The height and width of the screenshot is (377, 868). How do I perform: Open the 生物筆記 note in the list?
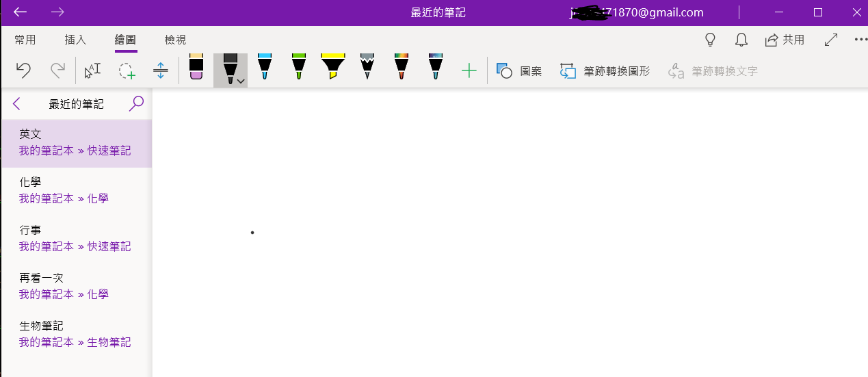point(75,334)
